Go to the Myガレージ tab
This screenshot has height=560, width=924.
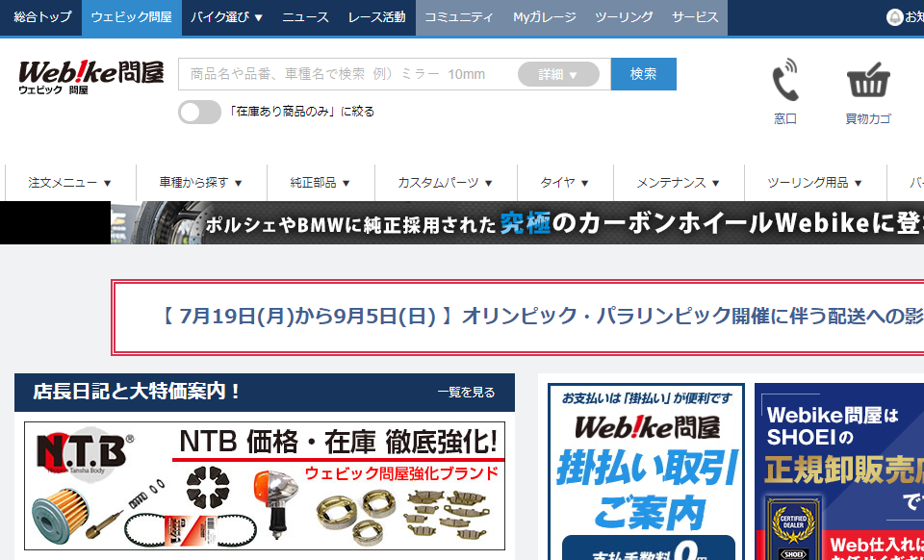[x=544, y=17]
